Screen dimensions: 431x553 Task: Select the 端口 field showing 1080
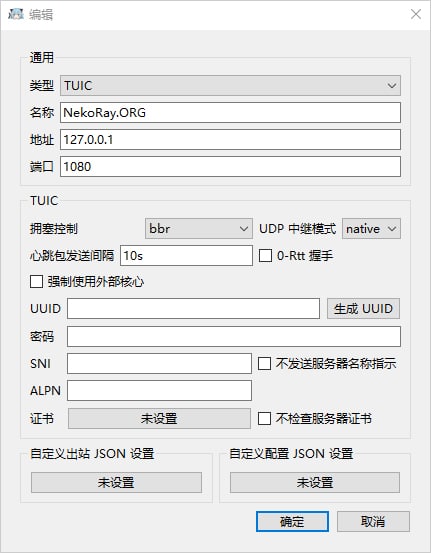(230, 166)
